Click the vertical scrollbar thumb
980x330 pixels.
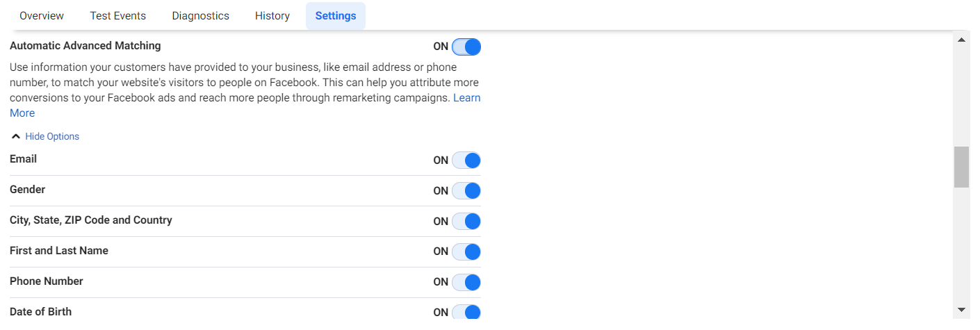point(961,167)
